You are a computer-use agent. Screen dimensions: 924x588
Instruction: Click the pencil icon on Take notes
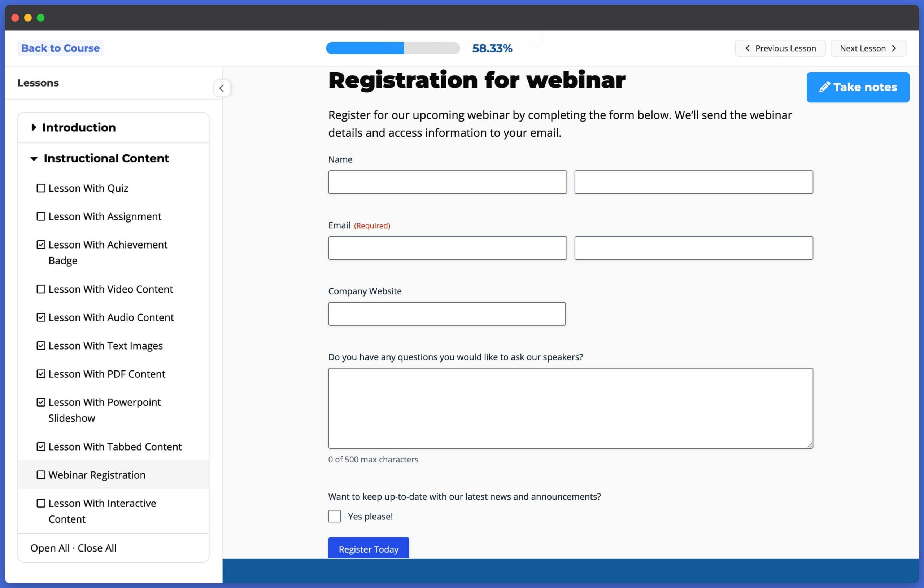(x=824, y=87)
